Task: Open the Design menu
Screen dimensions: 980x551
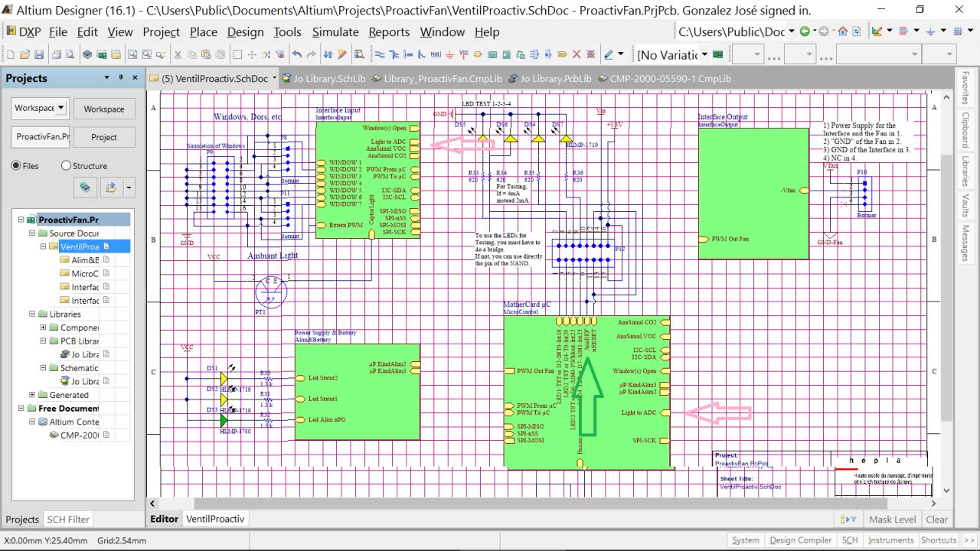Action: (245, 32)
